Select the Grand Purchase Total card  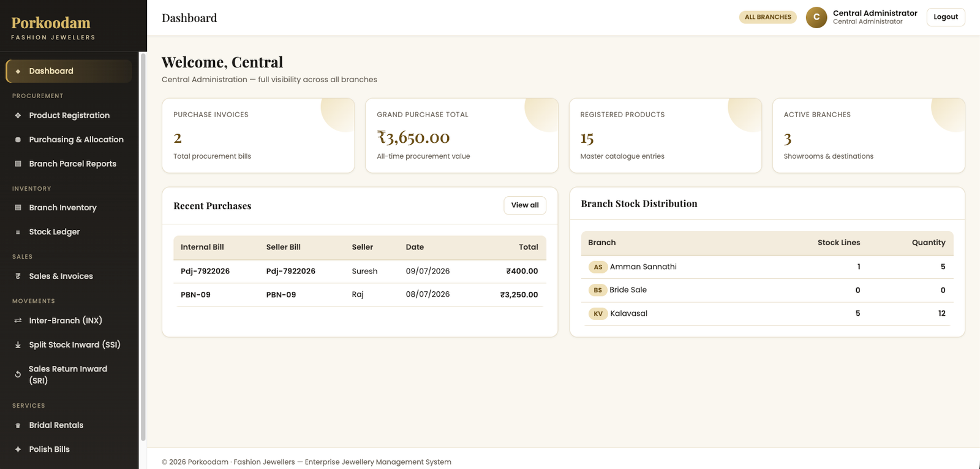click(462, 135)
